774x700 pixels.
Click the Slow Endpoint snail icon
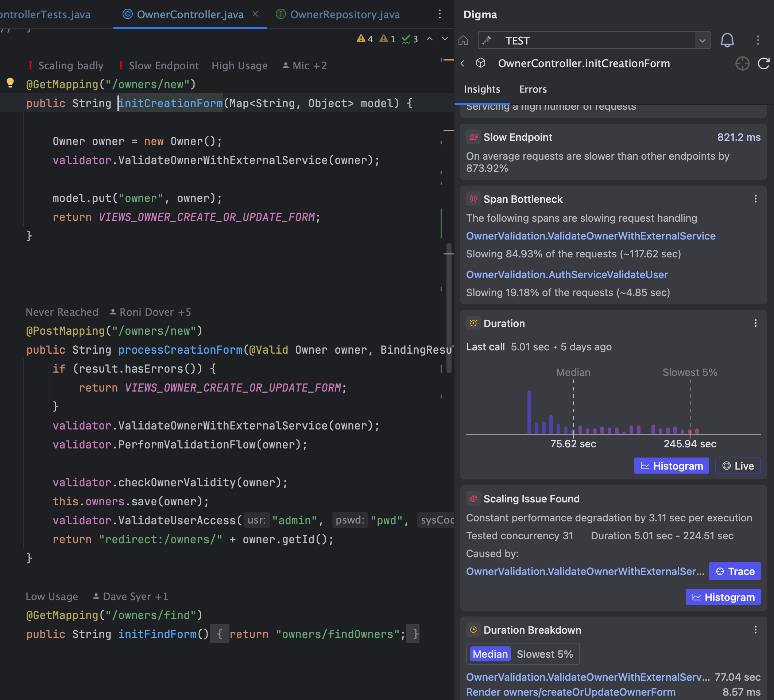point(473,137)
